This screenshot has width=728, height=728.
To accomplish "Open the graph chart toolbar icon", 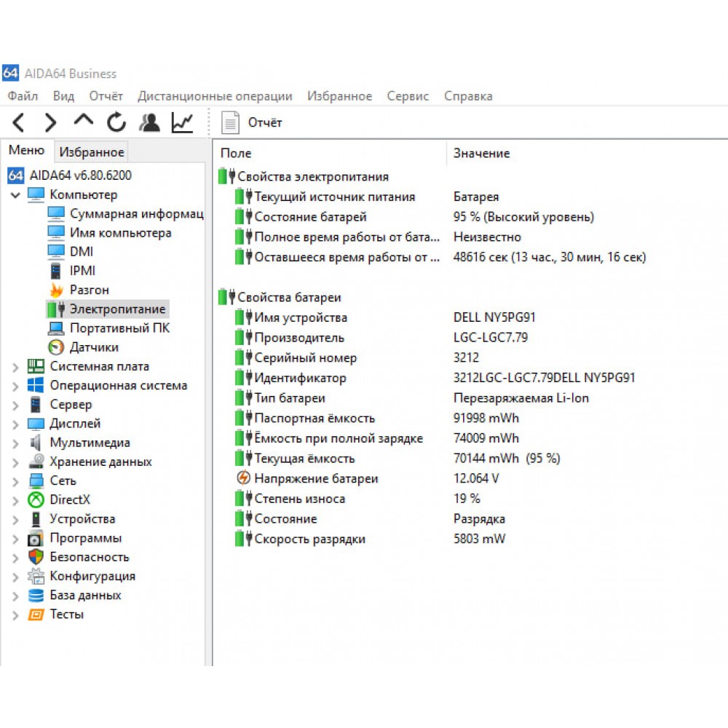I will 183,122.
